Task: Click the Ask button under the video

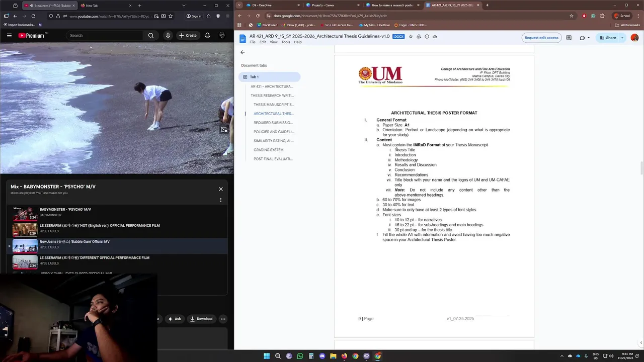Action: click(174, 319)
